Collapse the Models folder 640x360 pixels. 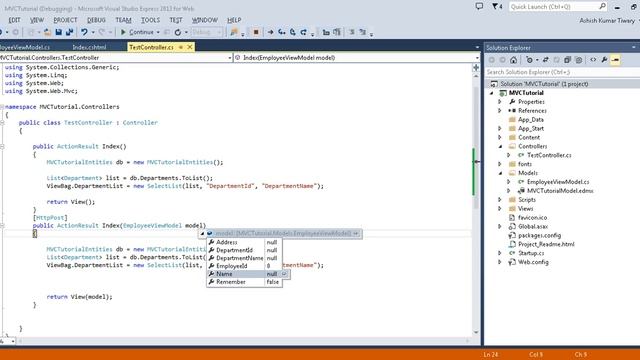[500, 173]
